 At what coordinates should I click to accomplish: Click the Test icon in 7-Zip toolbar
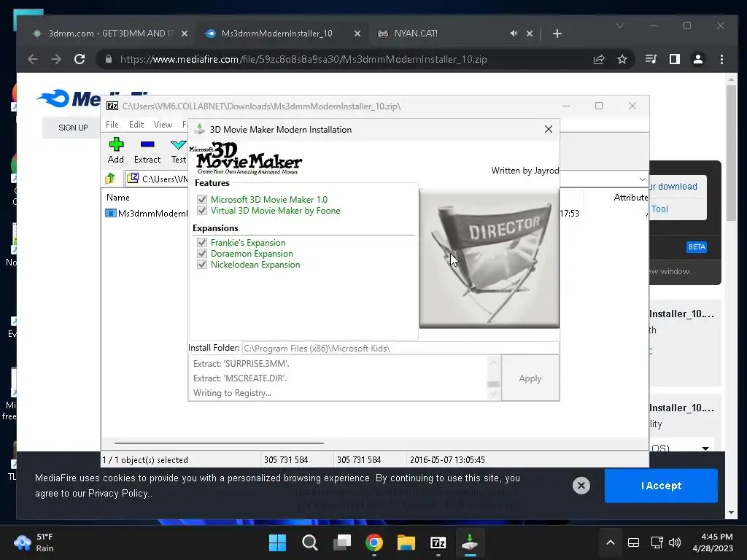pyautogui.click(x=179, y=144)
